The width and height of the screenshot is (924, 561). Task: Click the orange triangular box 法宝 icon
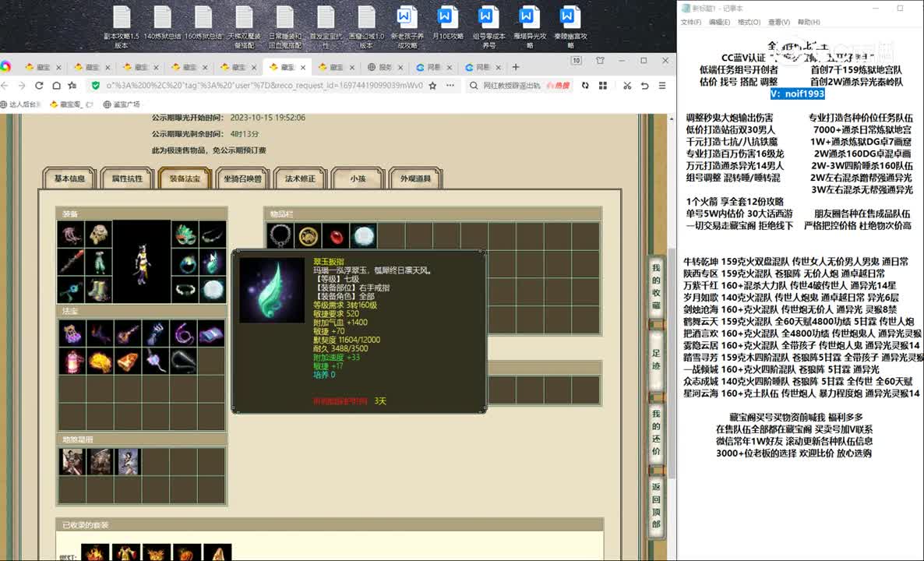point(128,362)
